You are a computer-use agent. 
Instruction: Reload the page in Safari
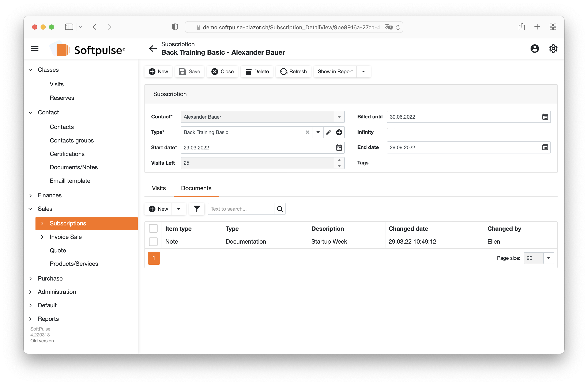click(398, 27)
